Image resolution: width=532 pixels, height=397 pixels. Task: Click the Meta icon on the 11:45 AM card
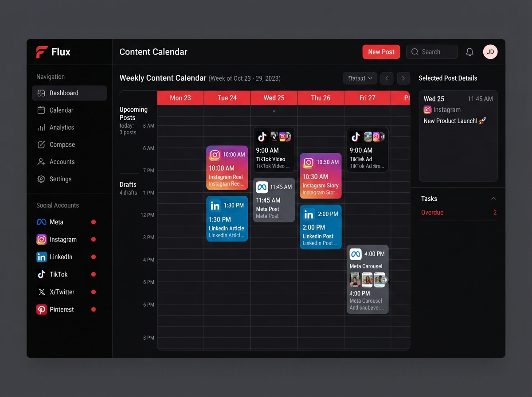(262, 187)
